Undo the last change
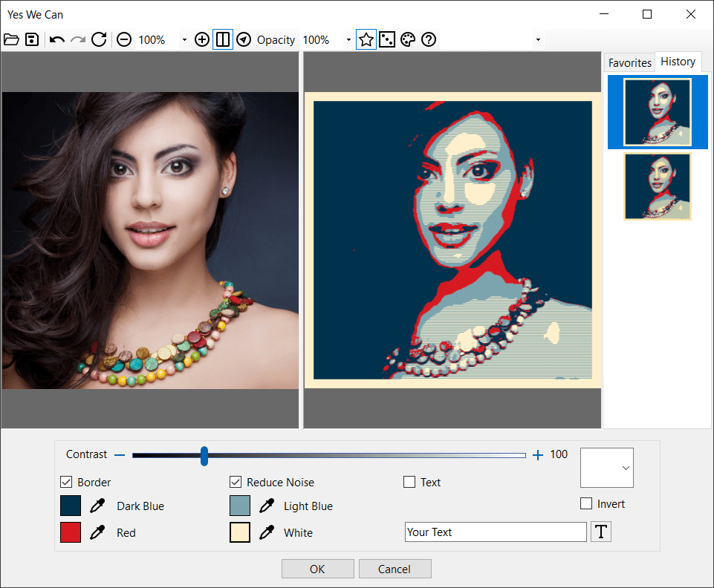Image resolution: width=714 pixels, height=588 pixels. pos(57,40)
